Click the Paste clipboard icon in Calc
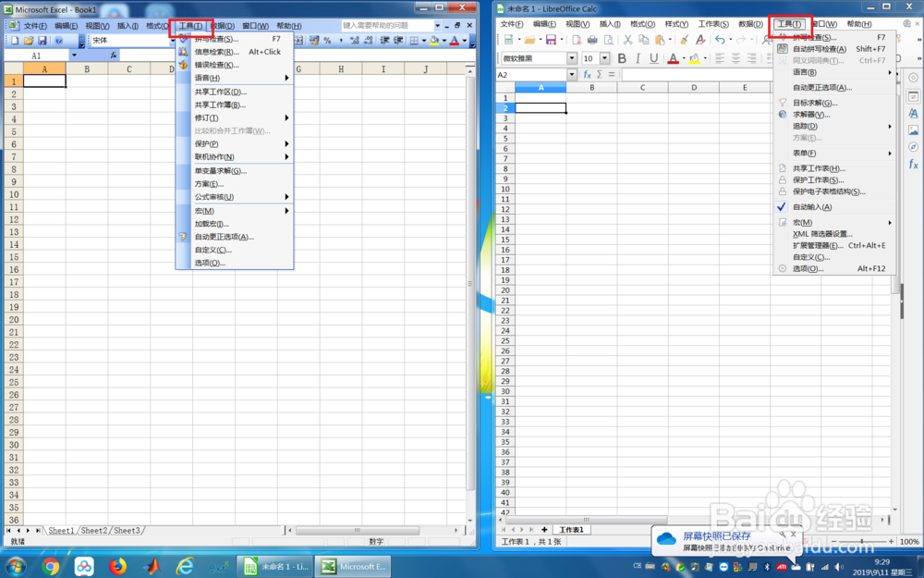The image size is (924, 578). click(660, 40)
